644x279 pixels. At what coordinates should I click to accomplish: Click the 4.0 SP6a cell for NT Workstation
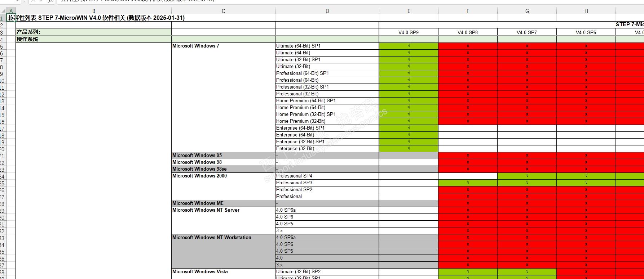point(327,238)
